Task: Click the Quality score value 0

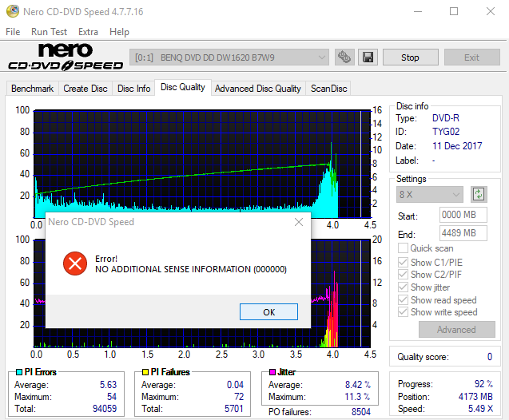Action: click(x=490, y=357)
